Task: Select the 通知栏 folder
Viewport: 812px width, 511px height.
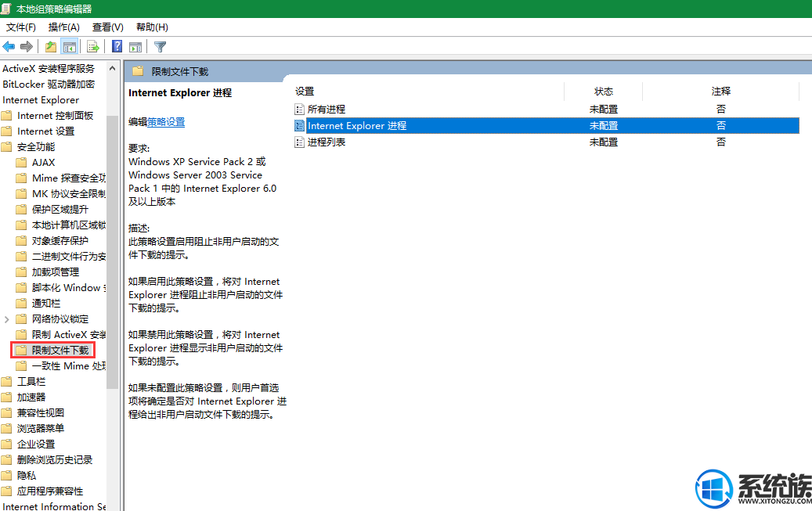Action: coord(38,304)
